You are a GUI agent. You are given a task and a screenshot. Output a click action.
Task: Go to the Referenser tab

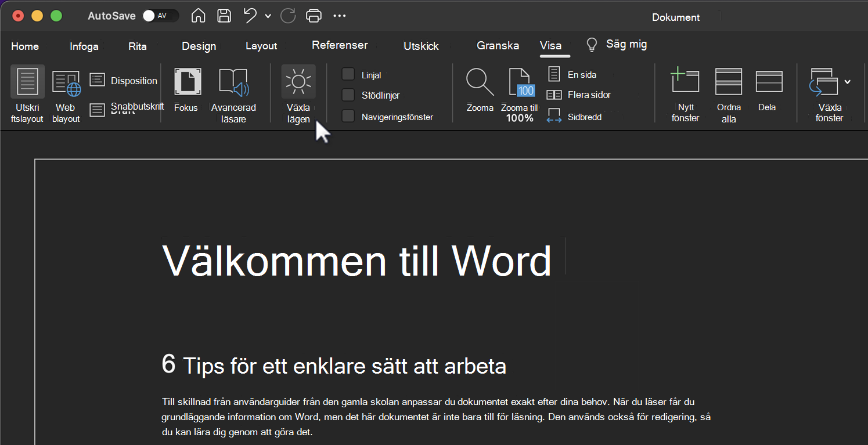[x=340, y=45]
